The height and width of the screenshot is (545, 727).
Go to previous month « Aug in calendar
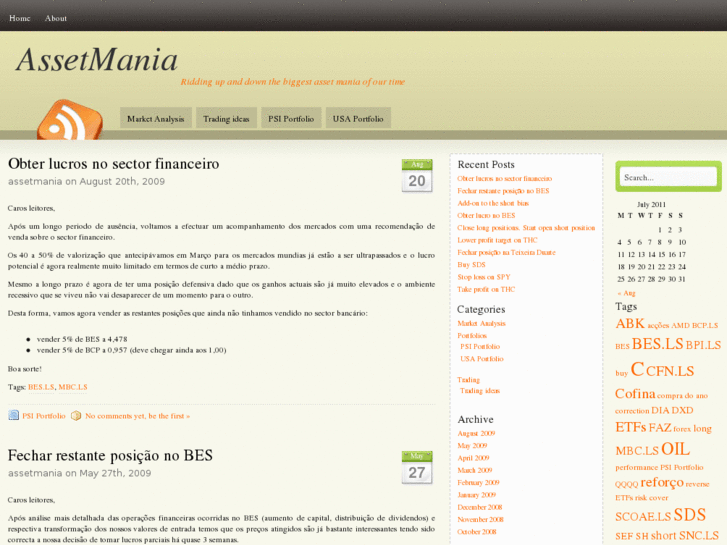pyautogui.click(x=626, y=293)
